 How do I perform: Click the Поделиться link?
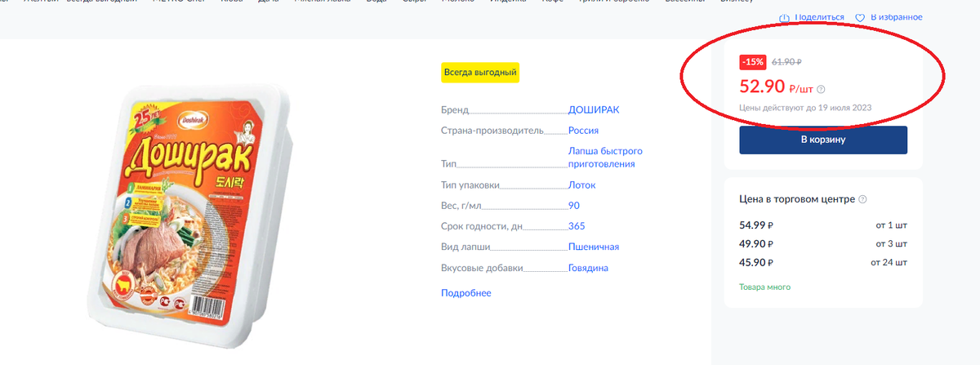pos(819,17)
